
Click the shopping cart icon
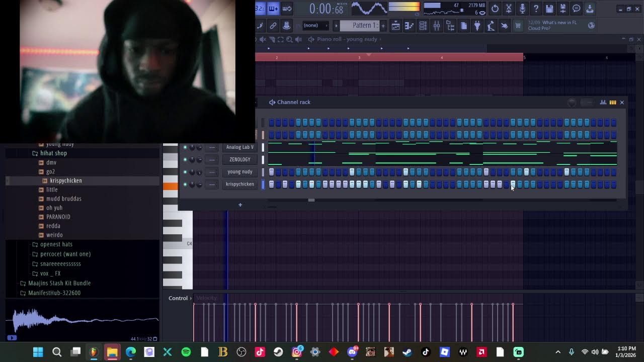[x=518, y=26]
